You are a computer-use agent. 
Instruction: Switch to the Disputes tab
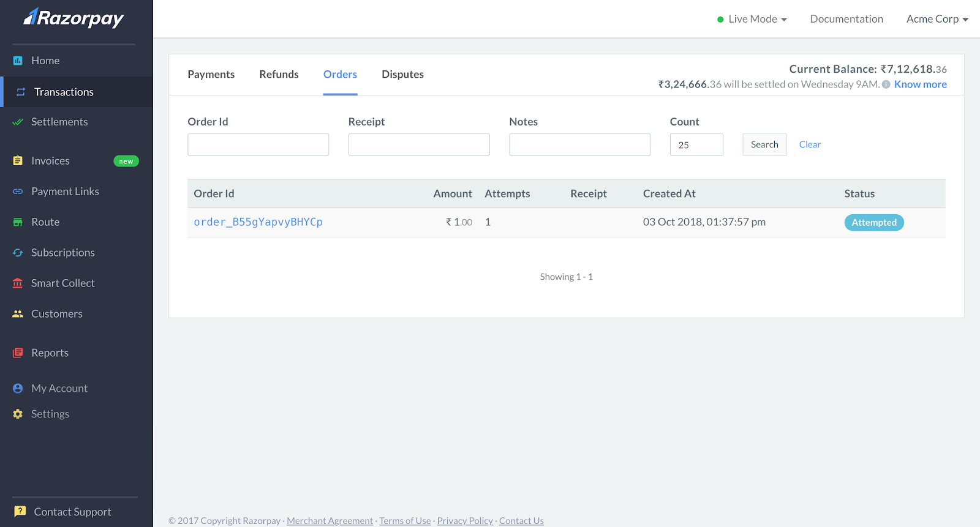[x=402, y=74]
